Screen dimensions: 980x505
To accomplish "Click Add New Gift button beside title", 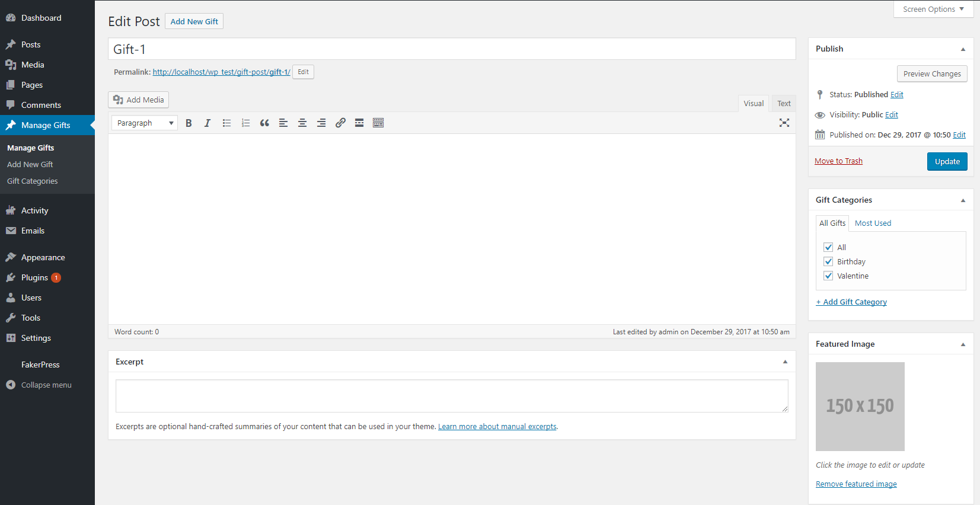I will coord(194,21).
